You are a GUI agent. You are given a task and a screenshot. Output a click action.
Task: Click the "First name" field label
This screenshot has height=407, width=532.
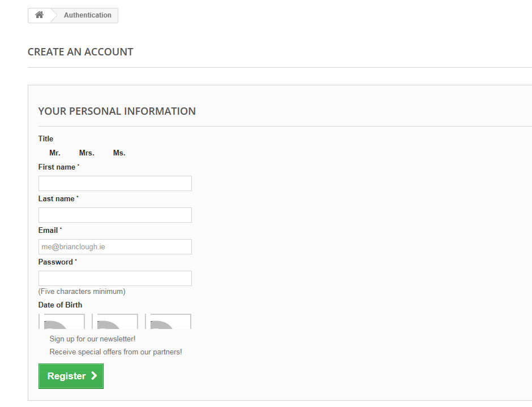click(57, 167)
